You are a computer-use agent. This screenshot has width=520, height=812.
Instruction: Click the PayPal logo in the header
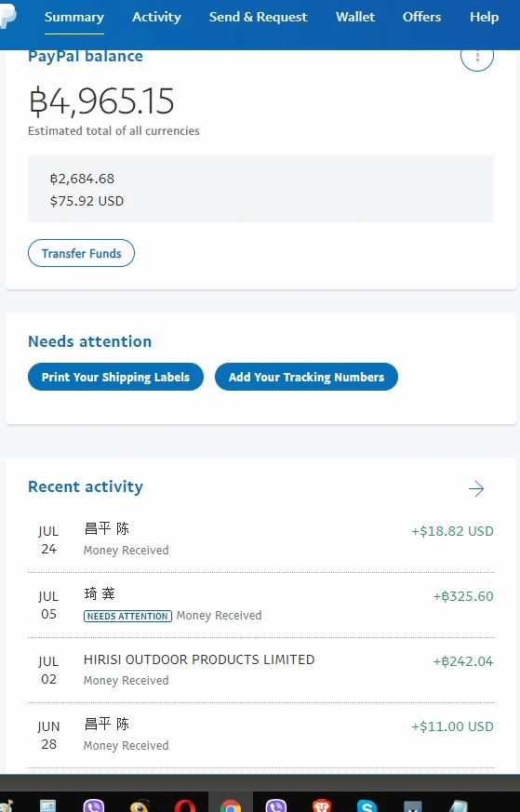pos(7,18)
